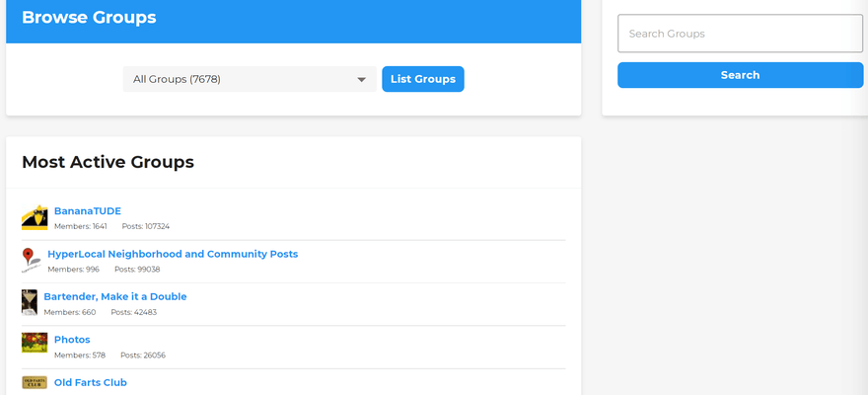This screenshot has width=868, height=395.
Task: Click the Old Farts Club badge icon
Action: pyautogui.click(x=35, y=382)
